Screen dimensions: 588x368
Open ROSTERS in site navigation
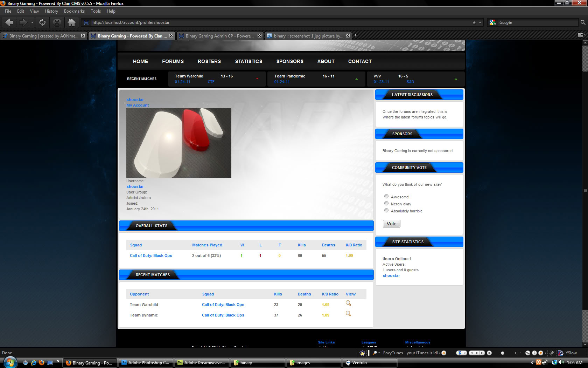[x=209, y=61]
